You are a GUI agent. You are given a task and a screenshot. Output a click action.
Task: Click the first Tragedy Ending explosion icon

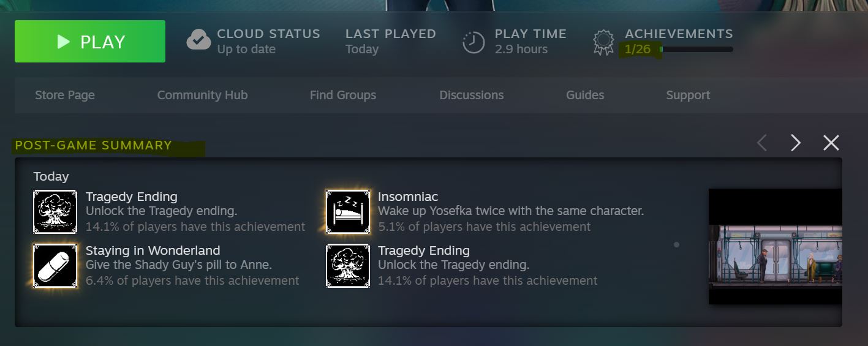point(55,212)
